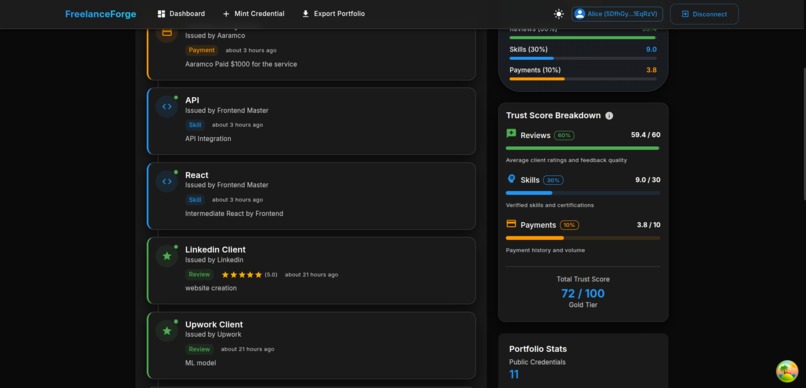Viewport: 806px width, 388px height.
Task: Click the plus icon beside Mint Credential
Action: click(226, 14)
